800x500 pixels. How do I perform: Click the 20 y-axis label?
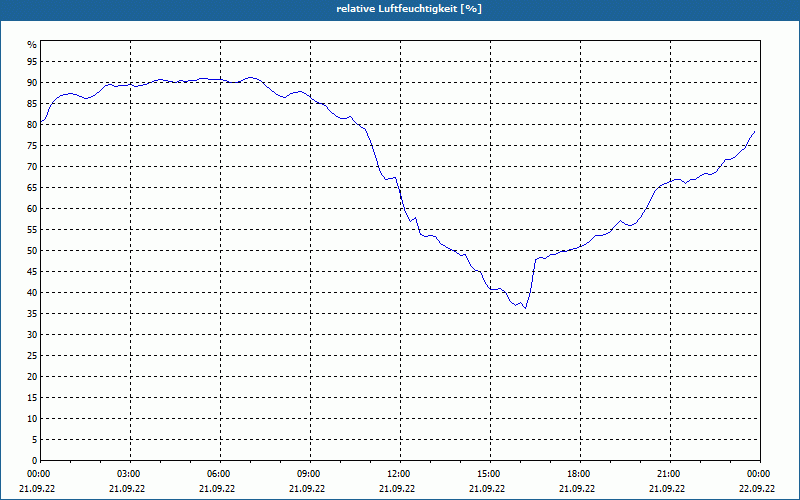click(32, 377)
